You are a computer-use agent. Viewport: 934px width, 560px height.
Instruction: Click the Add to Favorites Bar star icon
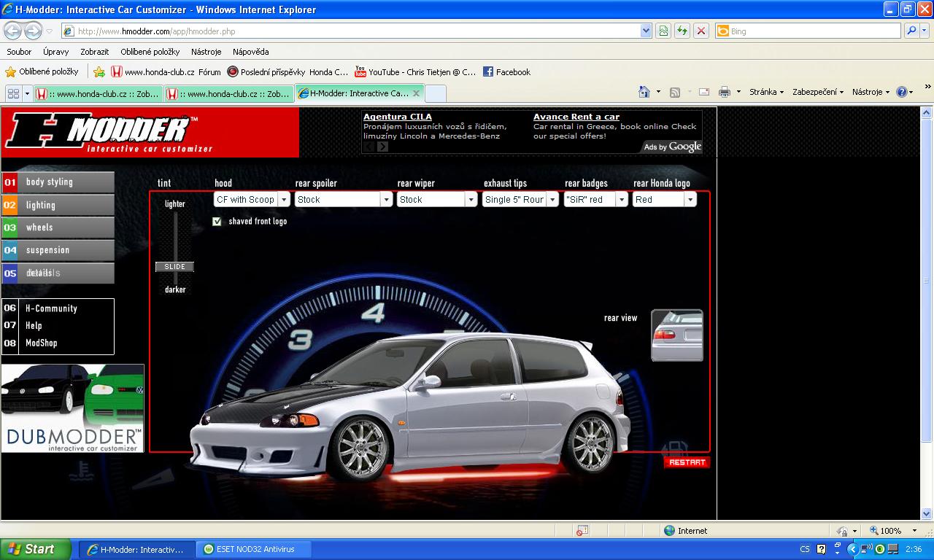(99, 72)
